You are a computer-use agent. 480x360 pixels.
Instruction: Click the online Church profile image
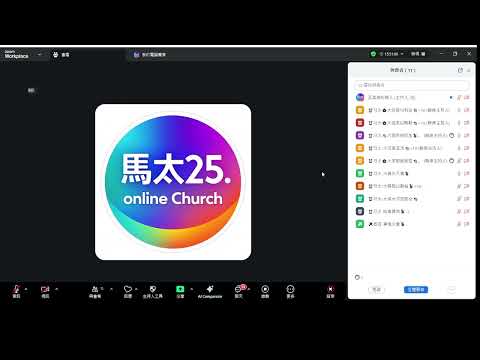click(x=173, y=182)
